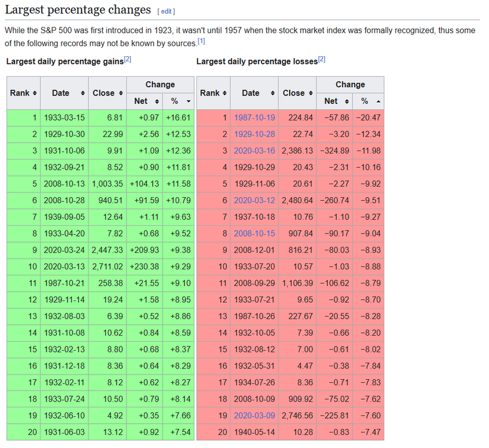Sort gains table by Rank arrows
489x448 pixels.
click(35, 93)
